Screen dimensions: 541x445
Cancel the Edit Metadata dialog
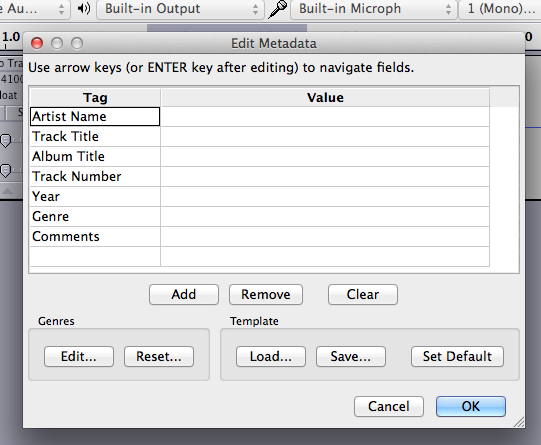389,406
